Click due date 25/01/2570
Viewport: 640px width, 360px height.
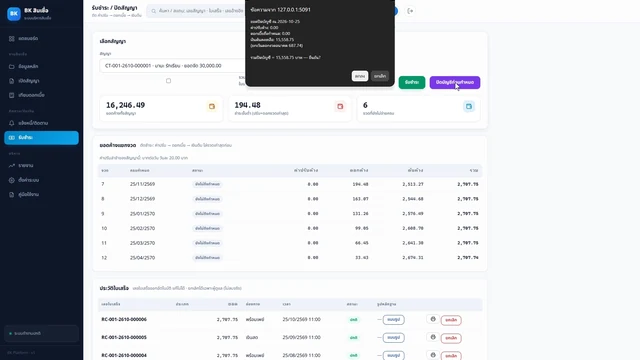(142, 213)
